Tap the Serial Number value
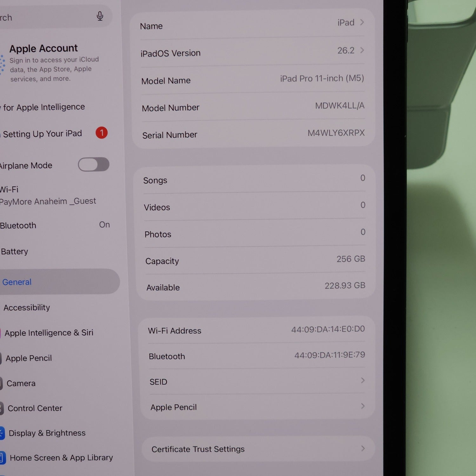Screen dimensions: 476x476 tap(336, 133)
